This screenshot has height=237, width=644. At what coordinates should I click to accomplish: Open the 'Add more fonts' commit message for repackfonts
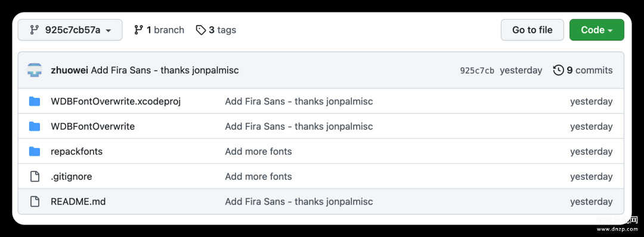[258, 152]
